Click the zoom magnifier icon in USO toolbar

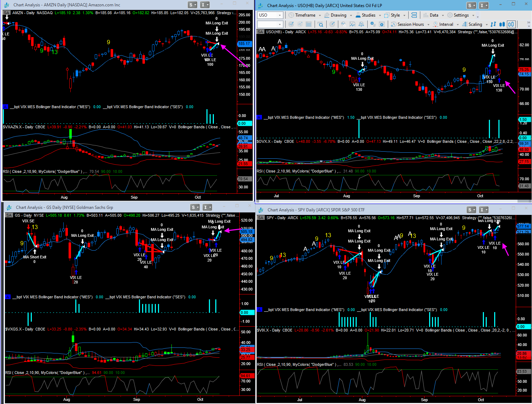pos(320,24)
